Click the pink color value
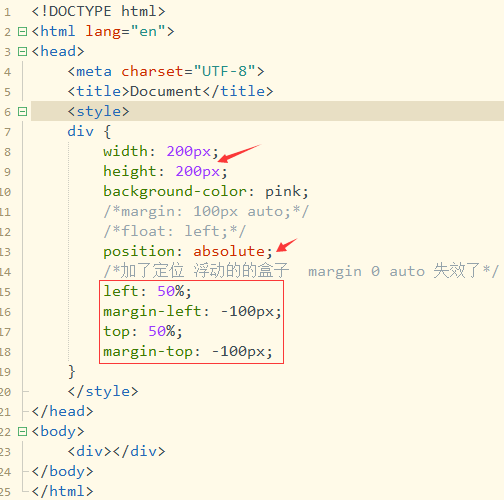This screenshot has width=504, height=500. pyautogui.click(x=283, y=192)
